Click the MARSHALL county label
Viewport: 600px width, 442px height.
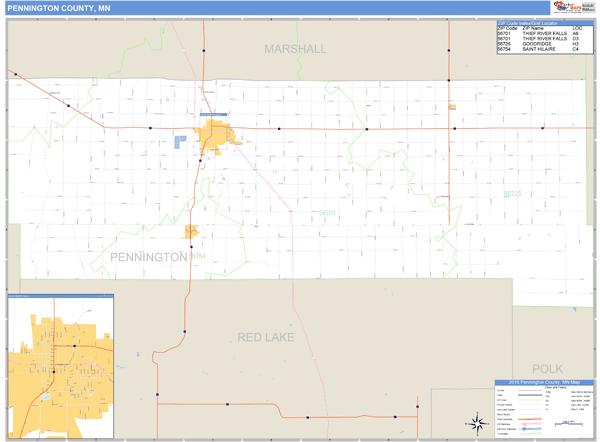point(295,49)
